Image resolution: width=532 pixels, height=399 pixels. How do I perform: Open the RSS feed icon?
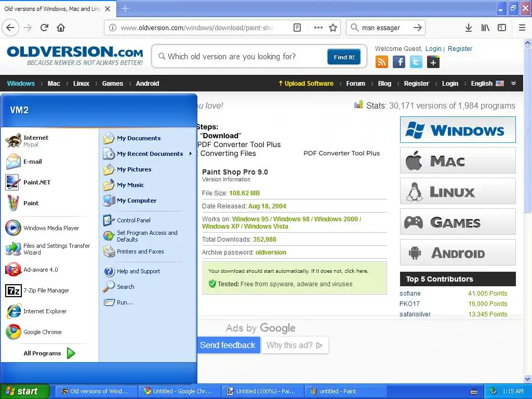coord(382,62)
